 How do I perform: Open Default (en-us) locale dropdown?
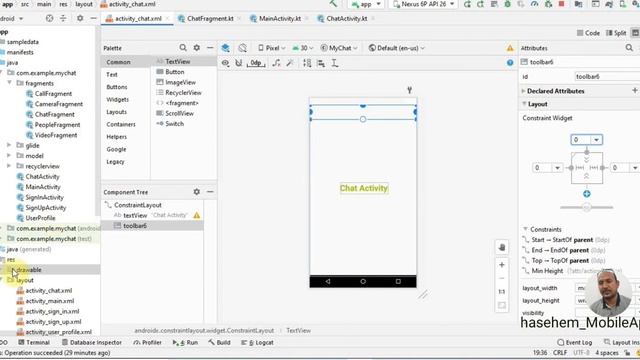pyautogui.click(x=396, y=48)
